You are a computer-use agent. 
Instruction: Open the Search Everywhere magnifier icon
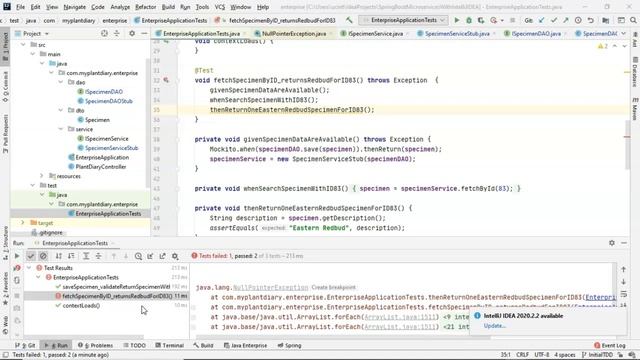(633, 20)
